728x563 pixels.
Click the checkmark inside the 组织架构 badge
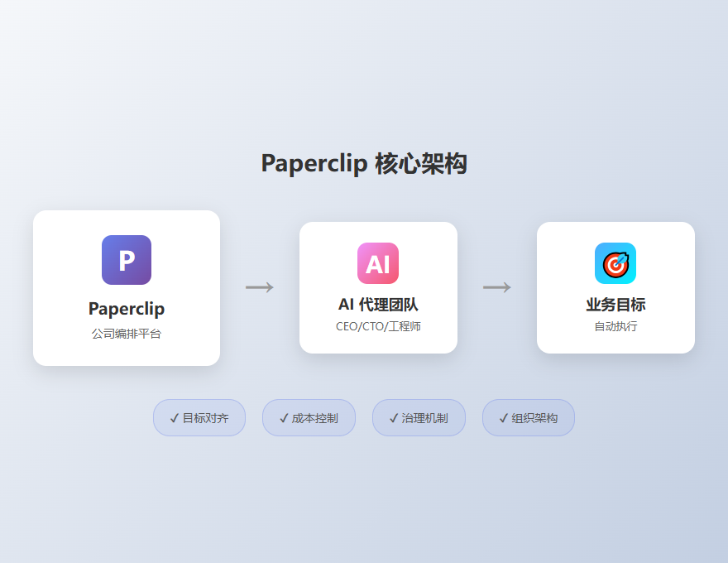502,418
